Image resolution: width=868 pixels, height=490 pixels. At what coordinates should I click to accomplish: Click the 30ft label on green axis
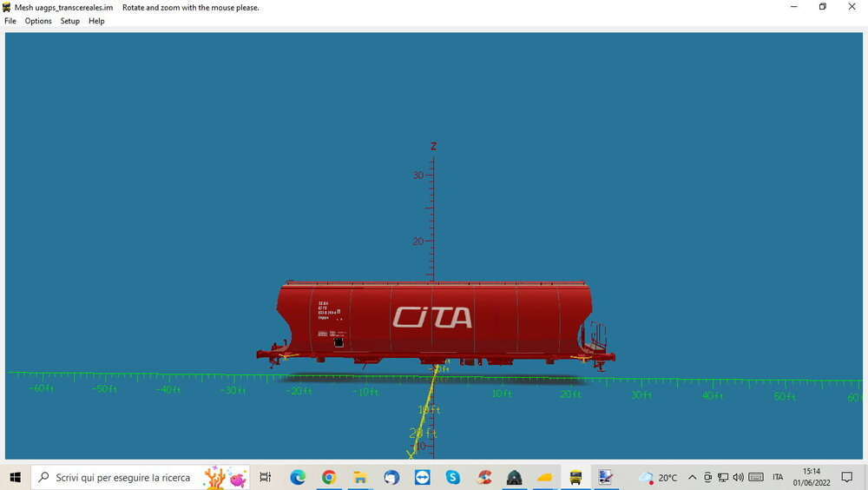(x=641, y=395)
